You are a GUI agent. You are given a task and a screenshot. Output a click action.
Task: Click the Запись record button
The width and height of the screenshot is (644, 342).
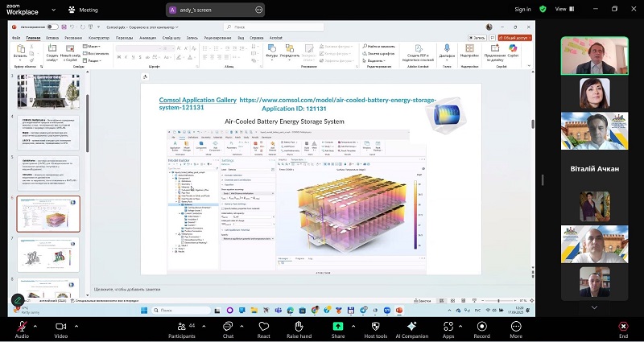click(x=477, y=38)
